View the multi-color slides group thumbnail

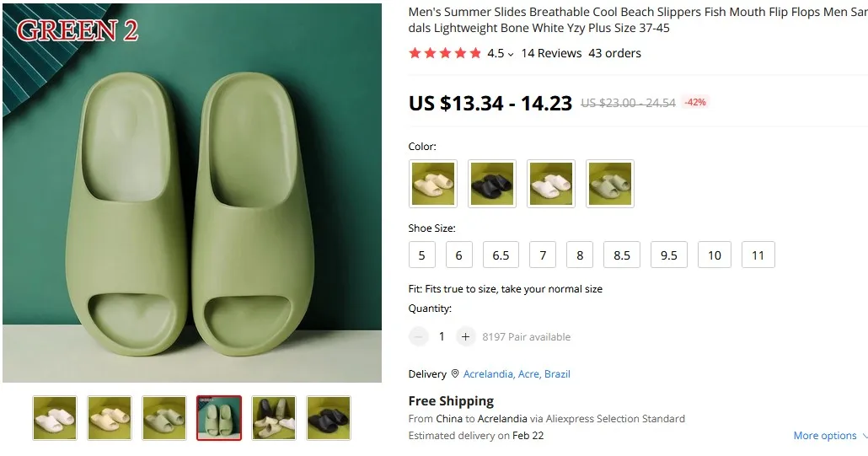tap(274, 418)
